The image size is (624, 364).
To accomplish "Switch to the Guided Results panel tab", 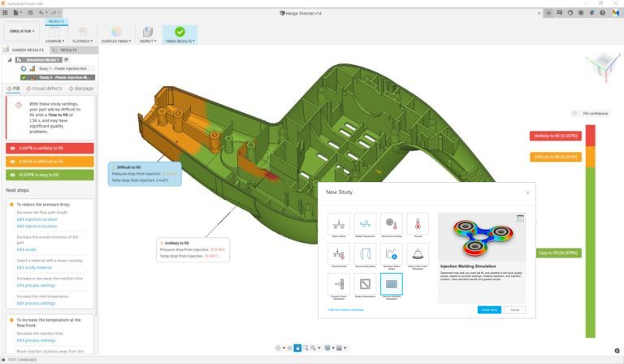I will tap(24, 50).
